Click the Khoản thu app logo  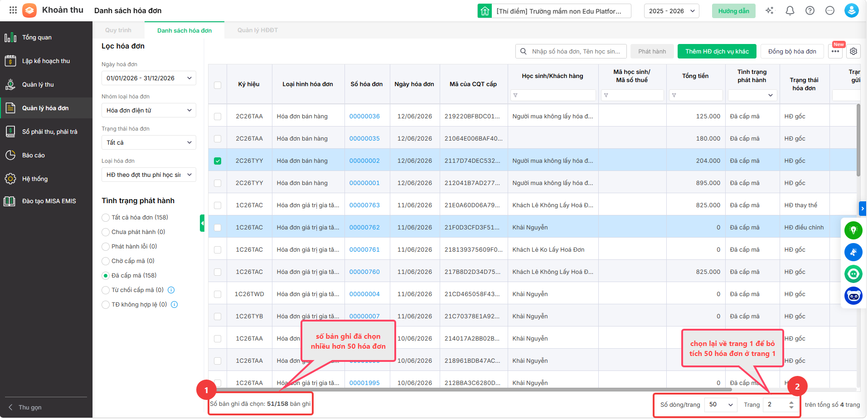tap(29, 10)
